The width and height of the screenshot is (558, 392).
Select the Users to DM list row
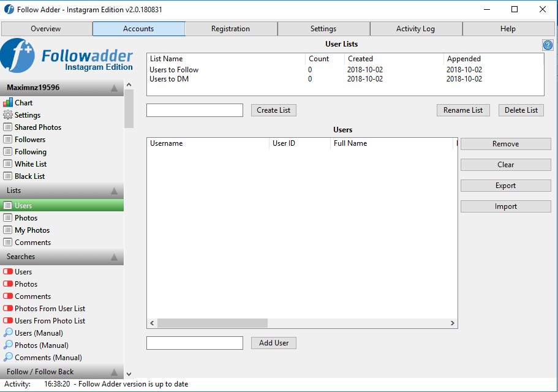345,79
